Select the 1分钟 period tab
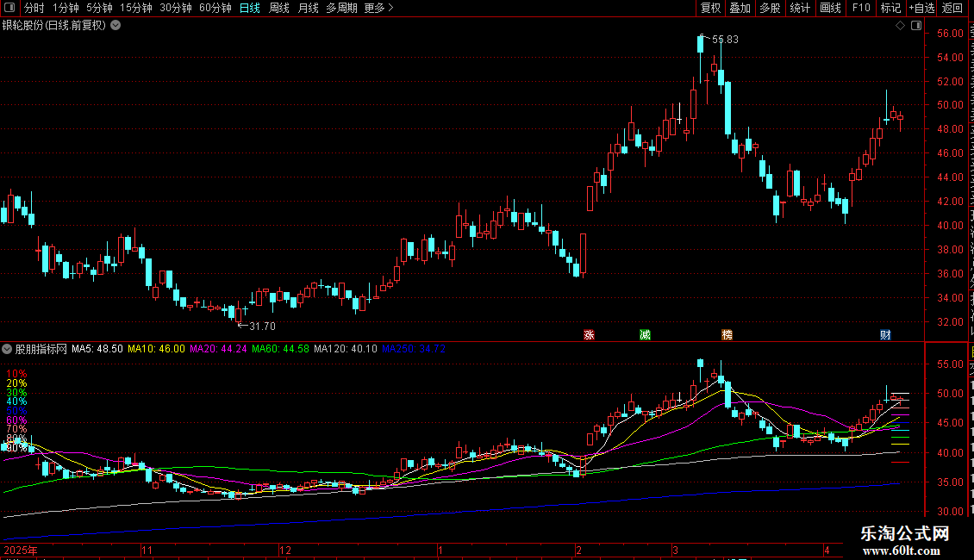This screenshot has height=560, width=974. pos(66,8)
